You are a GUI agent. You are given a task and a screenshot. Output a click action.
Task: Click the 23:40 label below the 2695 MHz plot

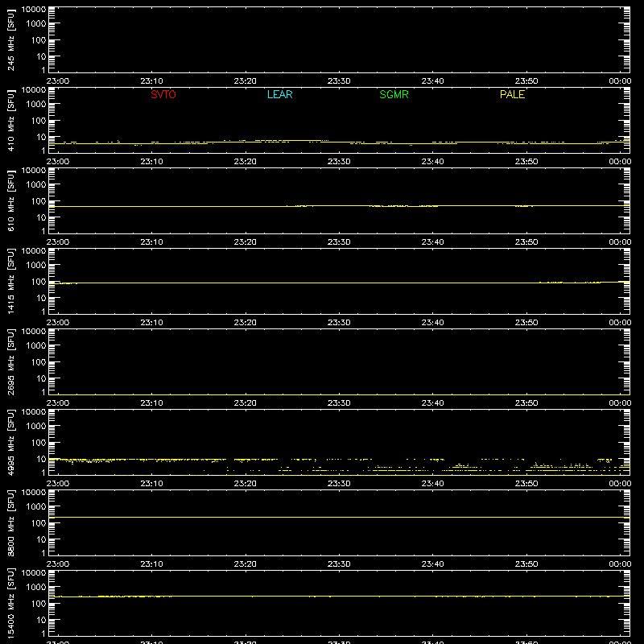pos(432,403)
